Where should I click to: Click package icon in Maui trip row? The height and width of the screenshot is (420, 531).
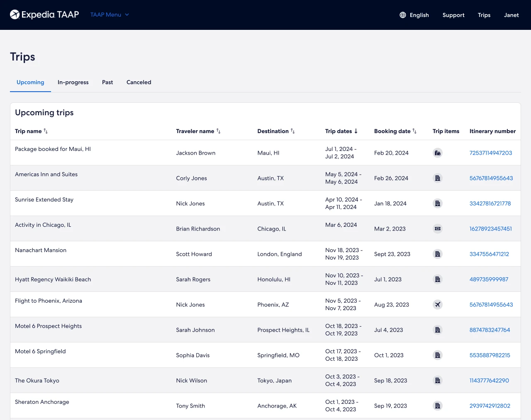click(x=438, y=153)
